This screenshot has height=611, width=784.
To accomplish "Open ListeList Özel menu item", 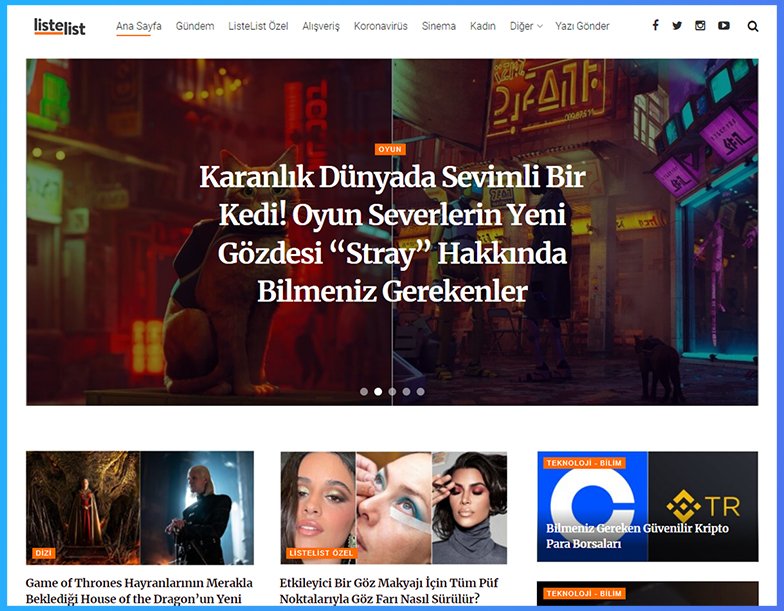I will pos(258,26).
